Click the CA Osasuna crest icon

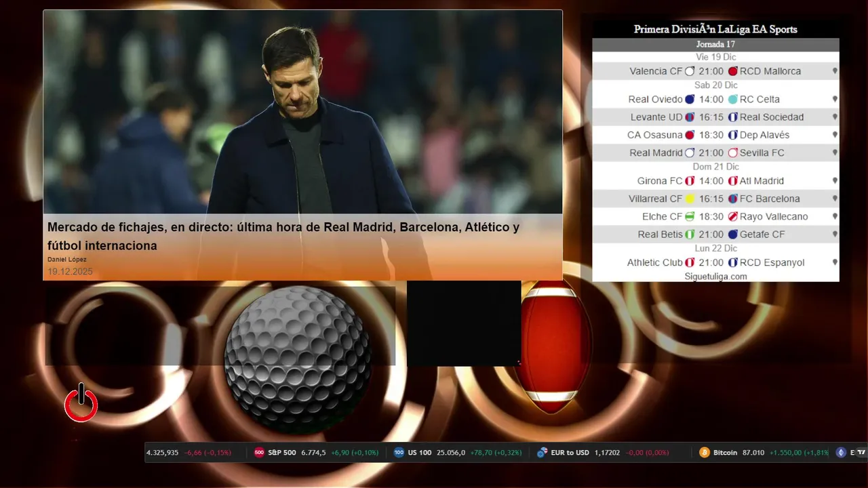coord(690,135)
